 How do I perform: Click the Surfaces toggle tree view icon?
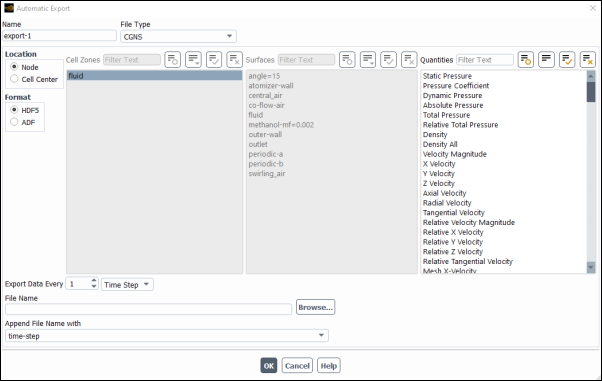click(347, 60)
